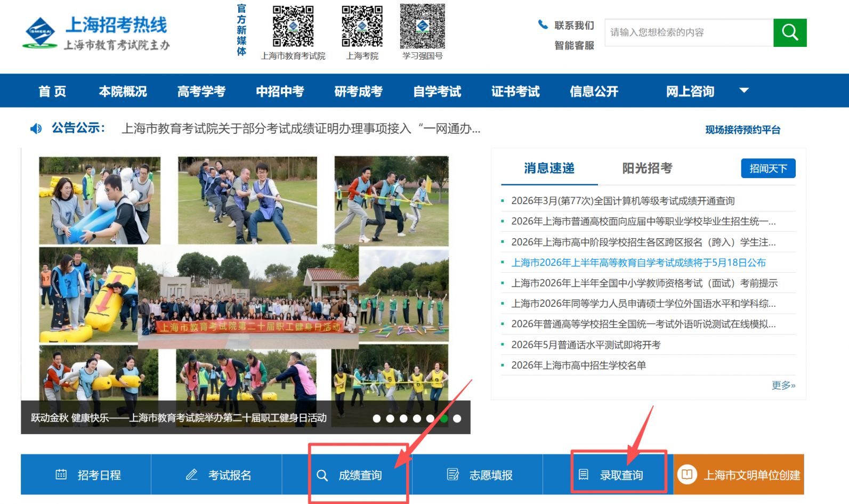Open the 中招中考 menu
This screenshot has width=849, height=504.
click(280, 91)
